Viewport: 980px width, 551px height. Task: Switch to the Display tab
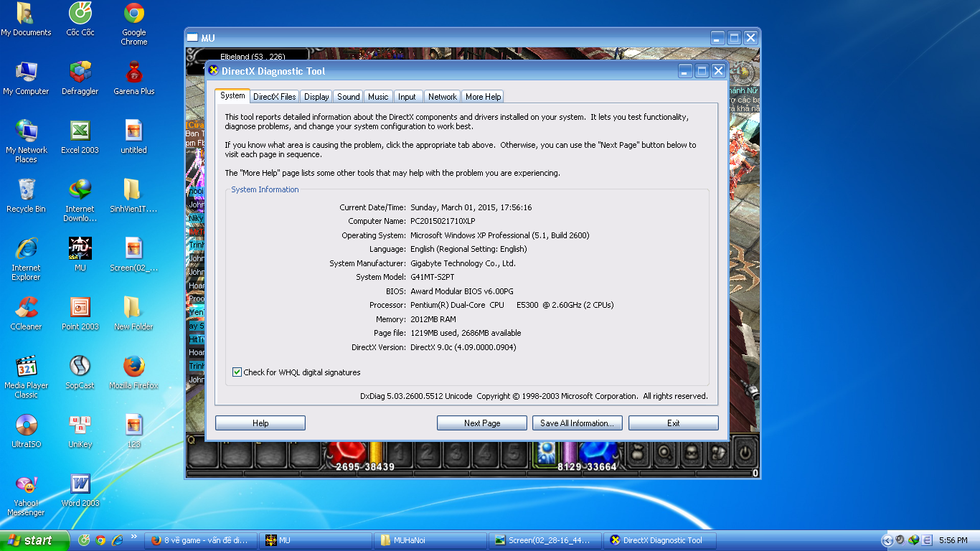click(316, 97)
